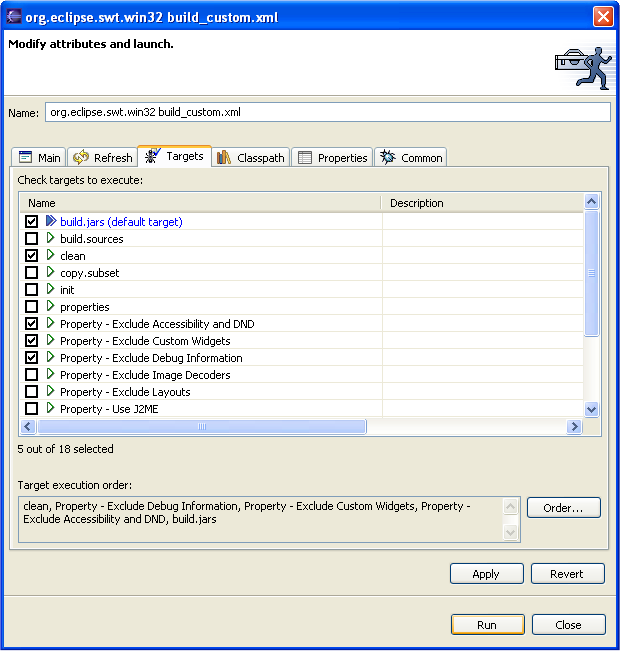Click the Order... button
Viewport: 620px width, 651px height.
pyautogui.click(x=564, y=508)
